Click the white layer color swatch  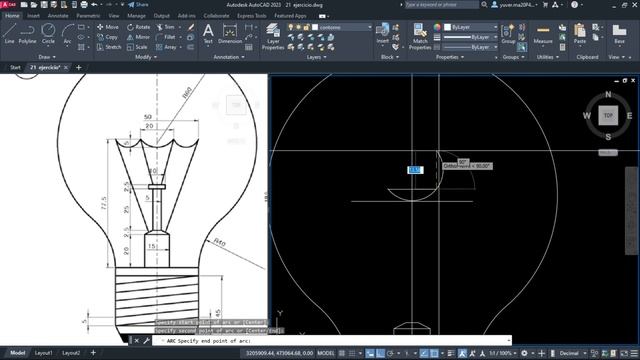pyautogui.click(x=315, y=27)
